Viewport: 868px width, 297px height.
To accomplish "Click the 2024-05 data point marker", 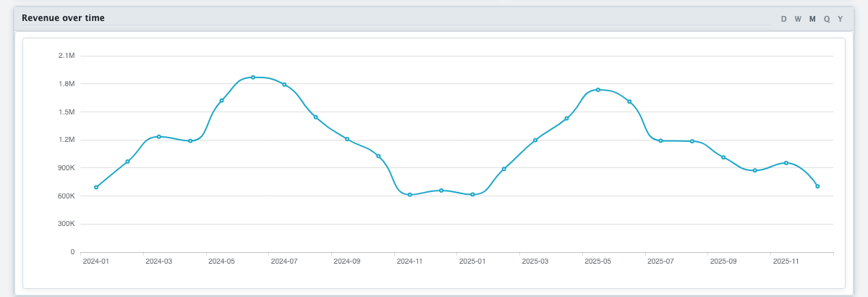I will click(221, 101).
